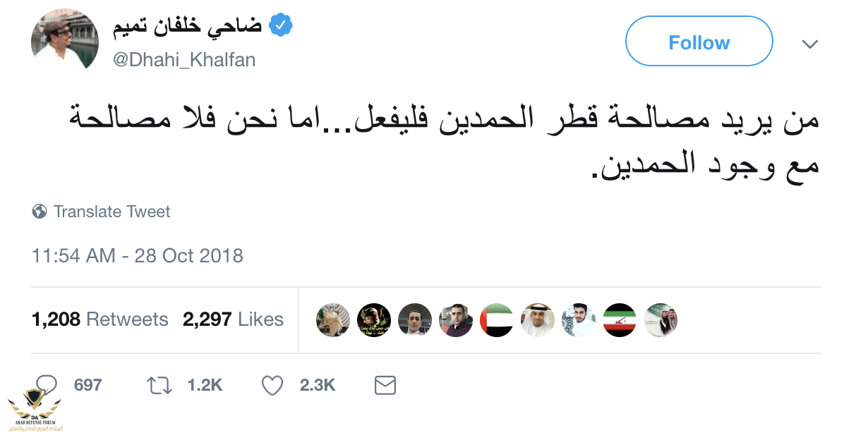Open the black-white-red flag liker avatar
Screen dimensions: 868x433
click(x=619, y=320)
